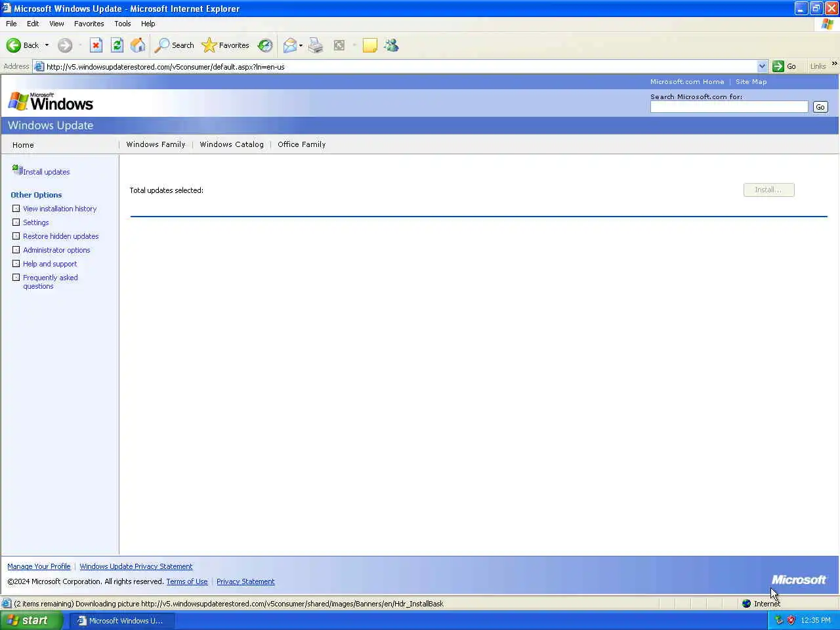Open Help and support link
The height and width of the screenshot is (630, 840).
50,264
